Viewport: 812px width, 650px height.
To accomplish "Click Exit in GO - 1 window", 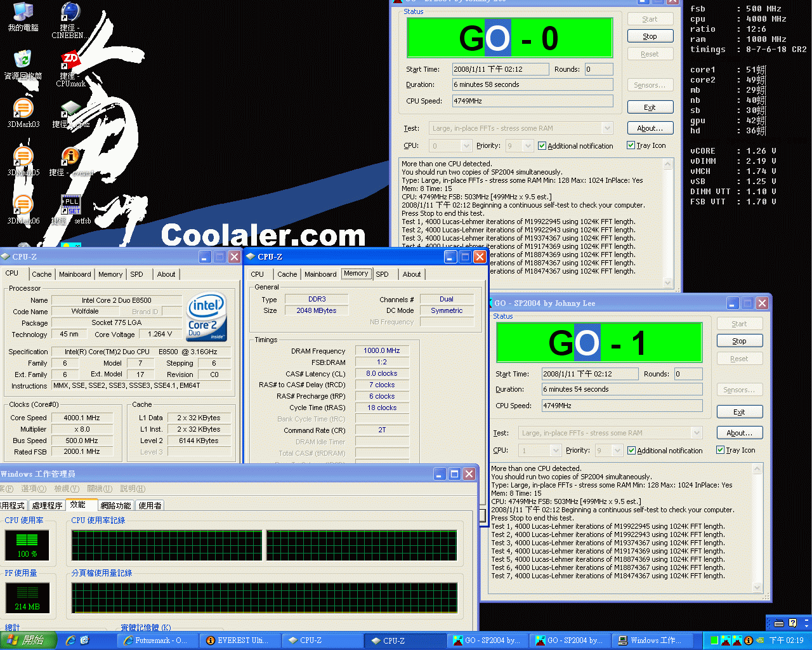I will pos(740,412).
